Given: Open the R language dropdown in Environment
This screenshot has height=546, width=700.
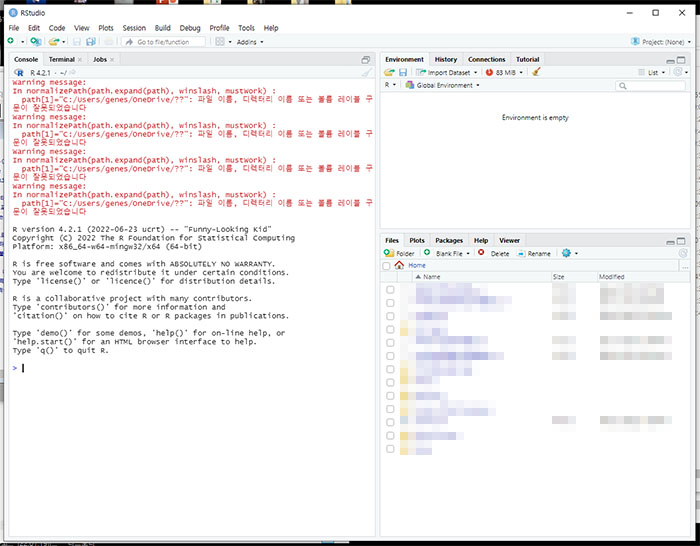Looking at the screenshot, I should 390,85.
